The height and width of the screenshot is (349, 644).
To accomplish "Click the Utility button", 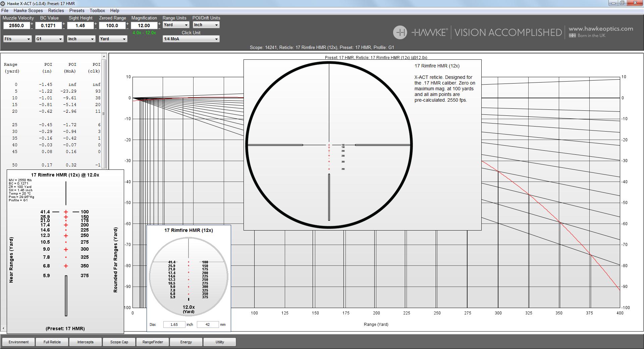I will (x=220, y=342).
